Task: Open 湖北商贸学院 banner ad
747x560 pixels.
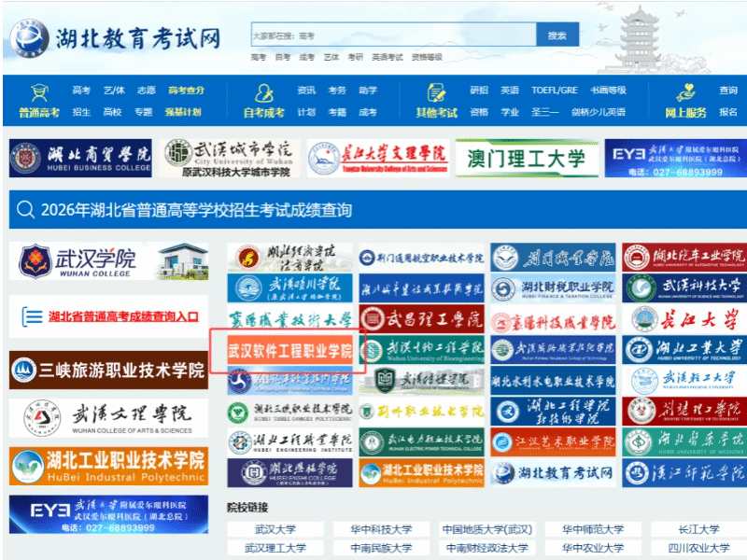Action: (80, 158)
